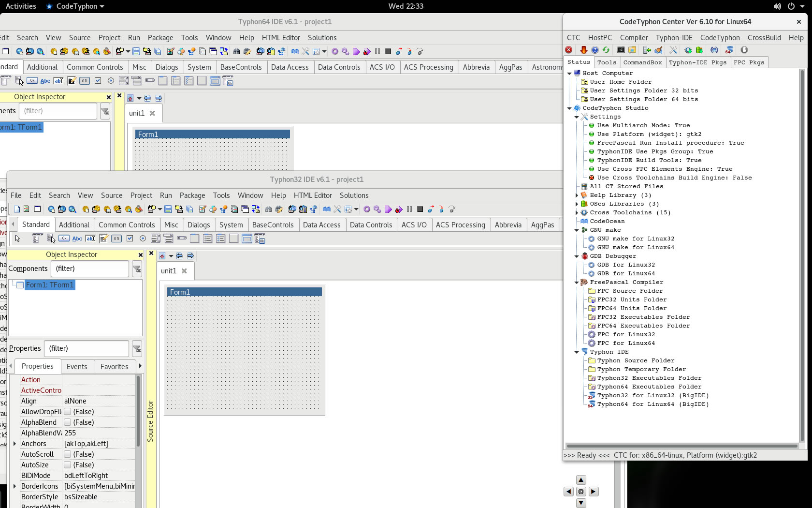This screenshot has width=812, height=508.
Task: Click the filter button beside Components filter
Action: tap(137, 269)
